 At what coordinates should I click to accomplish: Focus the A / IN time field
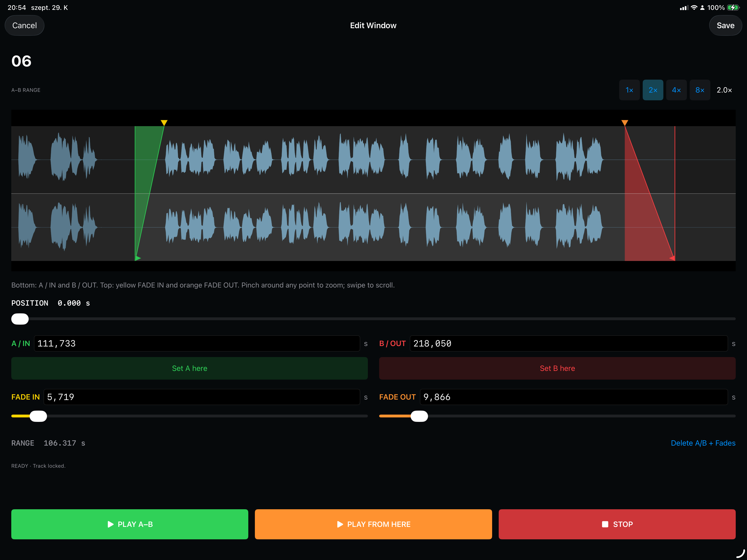[197, 343]
